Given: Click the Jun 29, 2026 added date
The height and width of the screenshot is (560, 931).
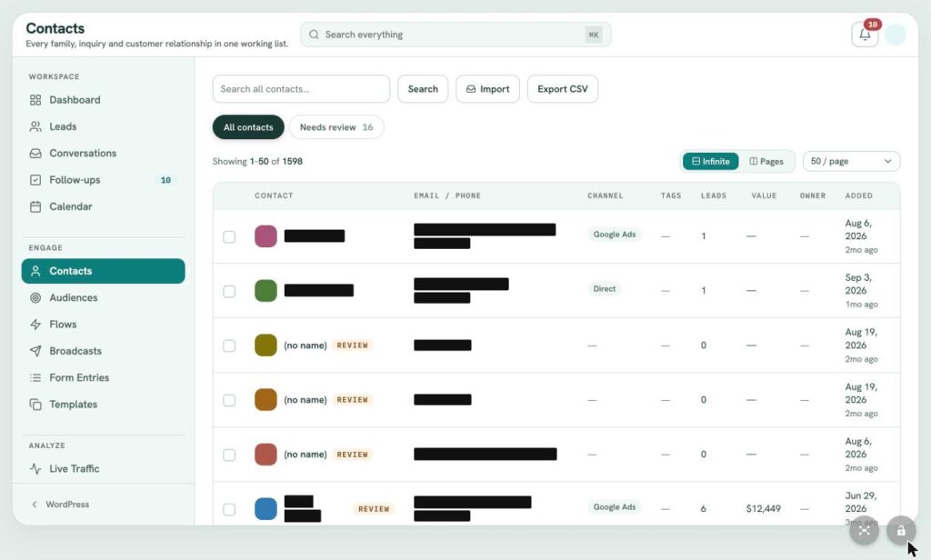Looking at the screenshot, I should click(860, 502).
